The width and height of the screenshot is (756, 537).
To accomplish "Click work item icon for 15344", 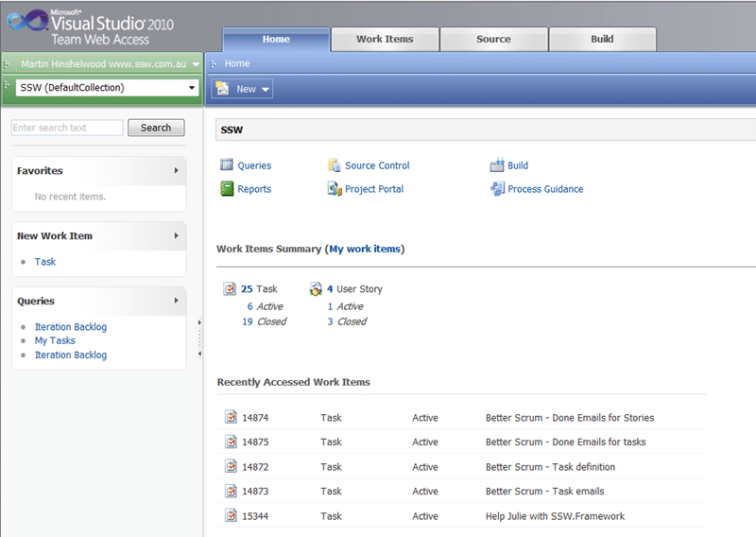I will 232,516.
